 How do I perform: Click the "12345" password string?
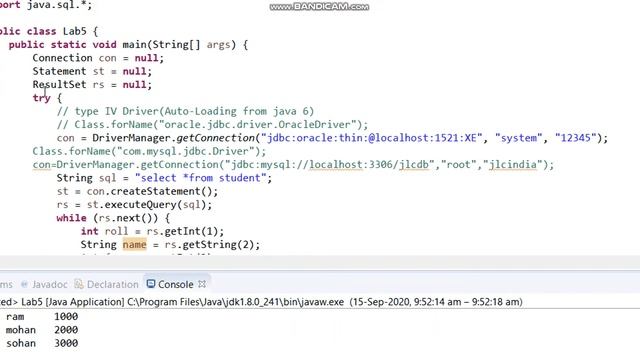576,138
